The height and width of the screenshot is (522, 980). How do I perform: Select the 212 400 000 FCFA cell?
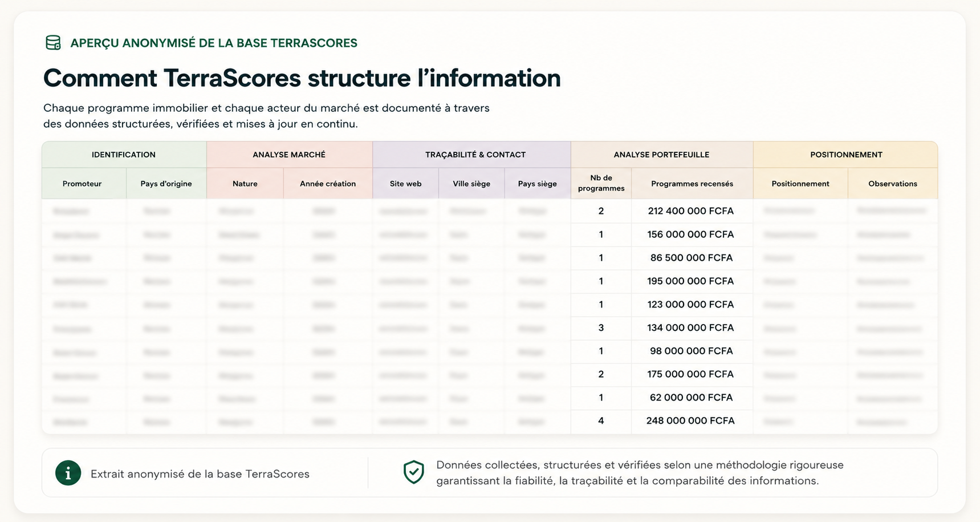691,211
